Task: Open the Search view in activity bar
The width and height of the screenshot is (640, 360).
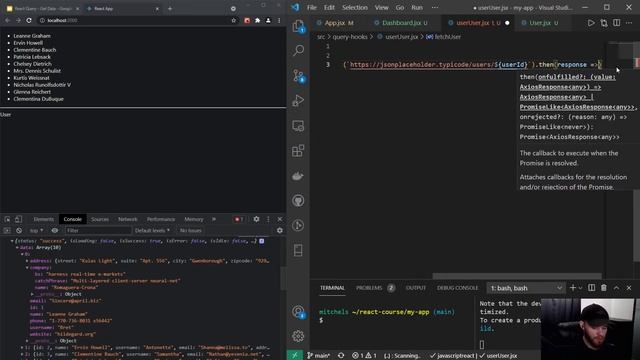Action: tap(298, 51)
